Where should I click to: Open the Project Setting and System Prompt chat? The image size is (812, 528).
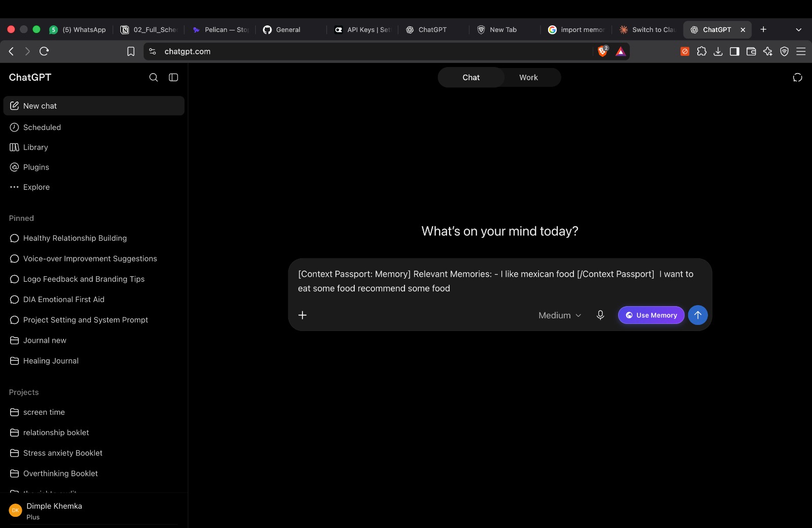pos(94,320)
